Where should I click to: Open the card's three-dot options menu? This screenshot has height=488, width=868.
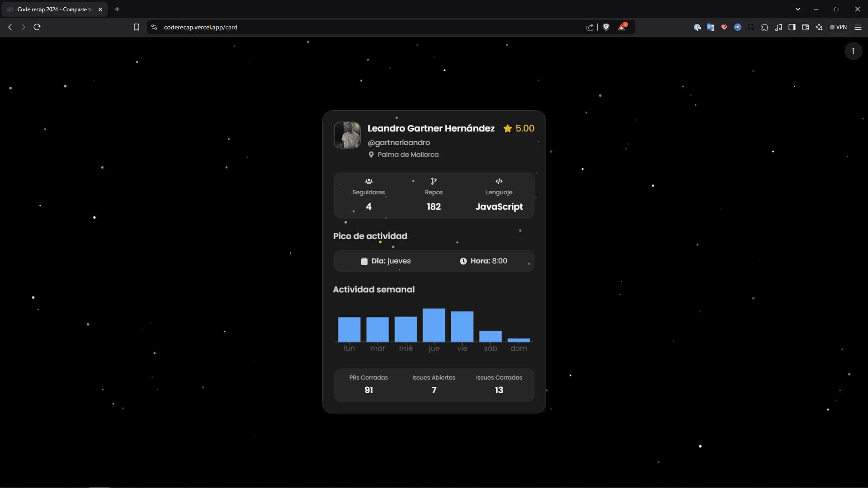coord(853,51)
